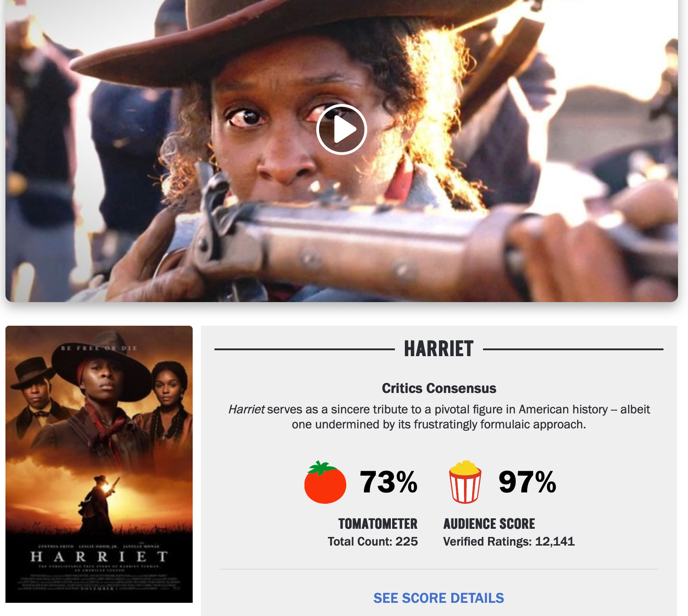Click the popcorn bucket audience icon

[465, 482]
